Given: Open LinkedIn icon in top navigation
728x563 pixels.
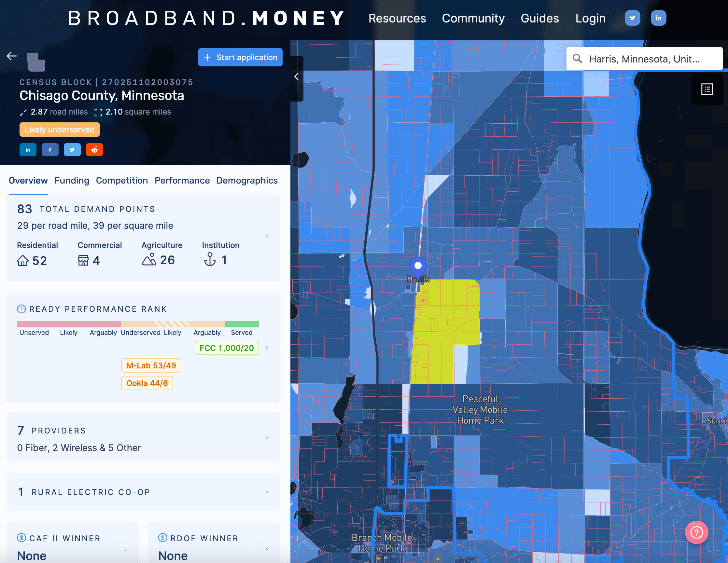Looking at the screenshot, I should [658, 18].
